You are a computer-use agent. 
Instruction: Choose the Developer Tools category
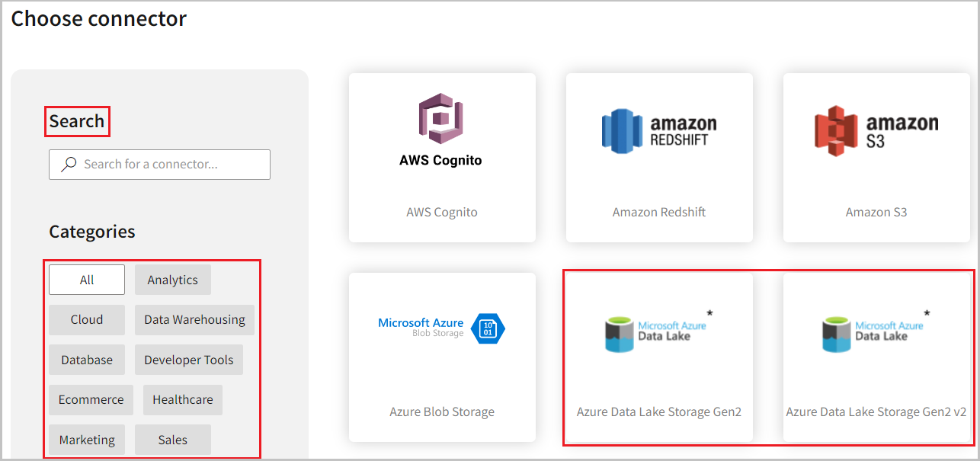(189, 360)
